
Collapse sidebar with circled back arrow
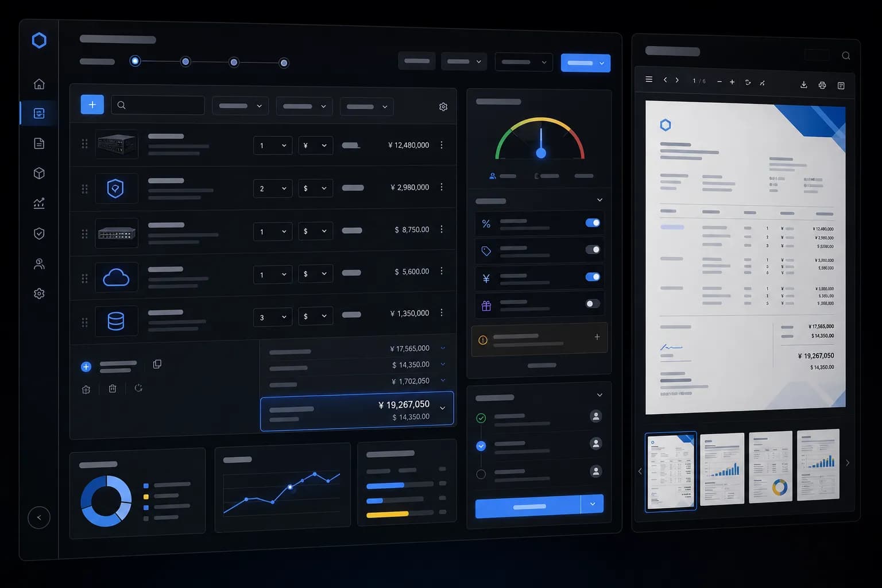coord(39,517)
